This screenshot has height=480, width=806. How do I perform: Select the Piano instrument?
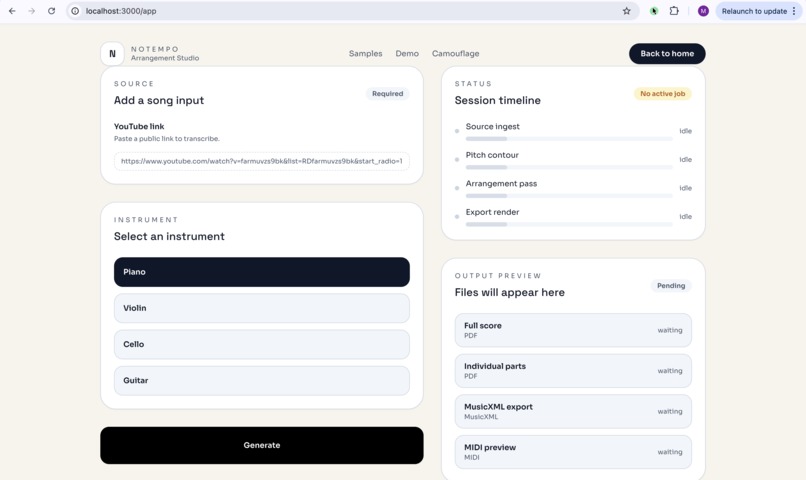pyautogui.click(x=262, y=272)
